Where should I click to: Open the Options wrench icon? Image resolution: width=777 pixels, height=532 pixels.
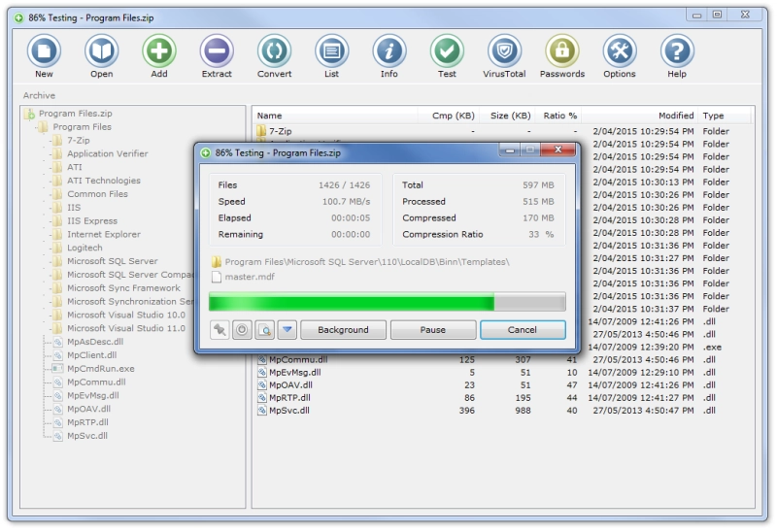620,51
